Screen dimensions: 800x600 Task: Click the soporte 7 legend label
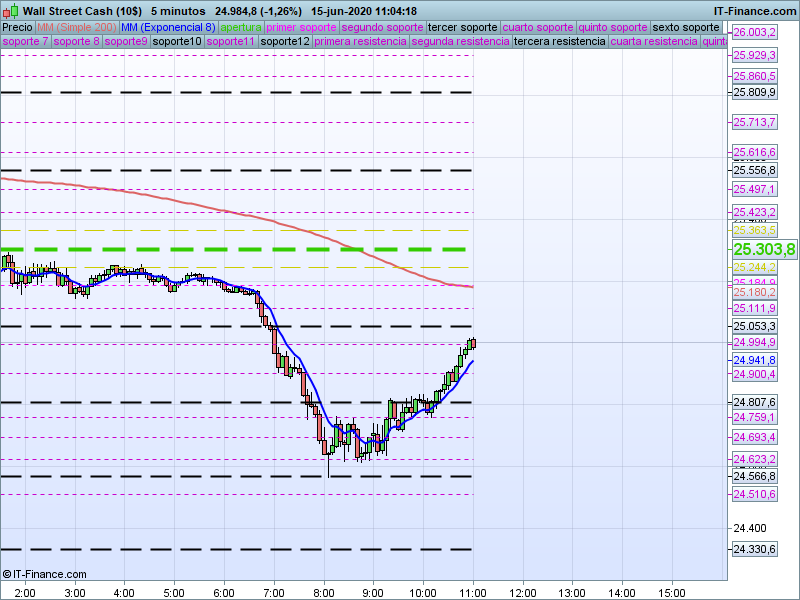26,41
